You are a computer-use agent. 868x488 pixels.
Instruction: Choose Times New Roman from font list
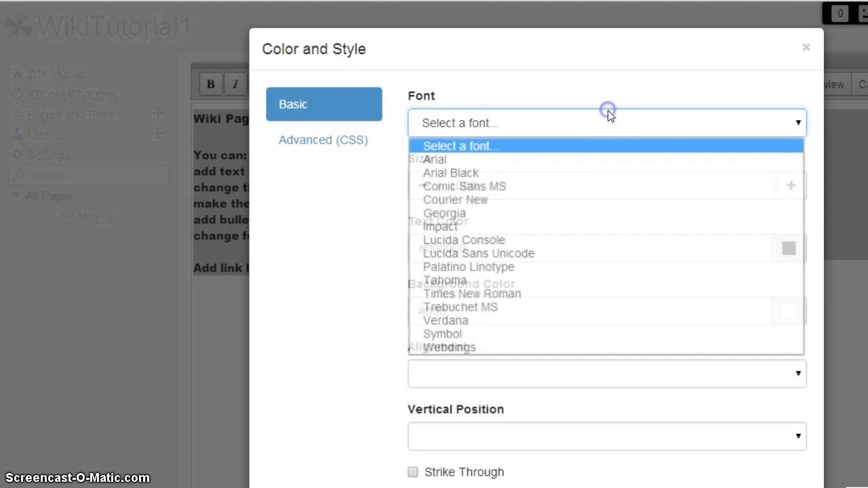472,293
